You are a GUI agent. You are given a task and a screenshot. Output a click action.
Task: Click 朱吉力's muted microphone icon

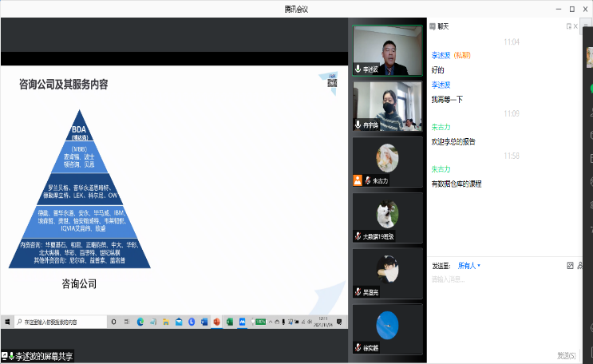[x=358, y=181]
